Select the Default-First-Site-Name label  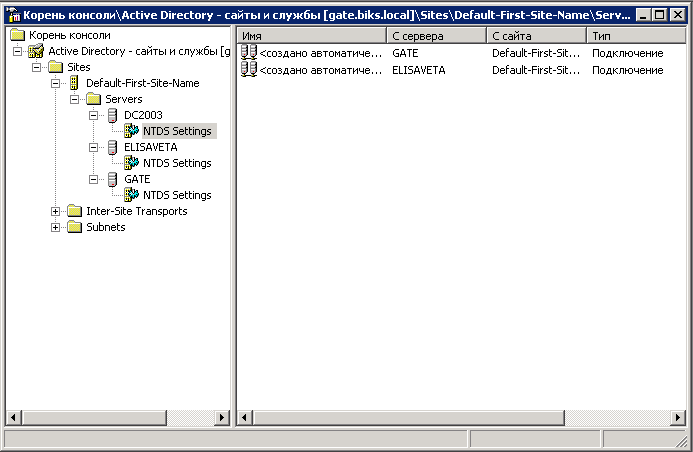click(143, 83)
